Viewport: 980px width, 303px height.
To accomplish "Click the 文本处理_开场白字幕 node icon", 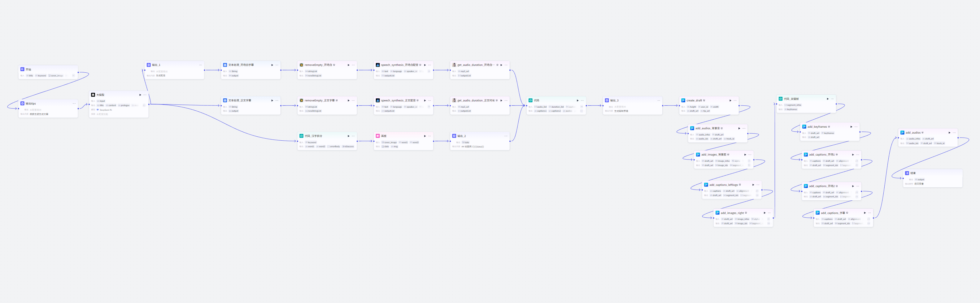I will pyautogui.click(x=225, y=65).
